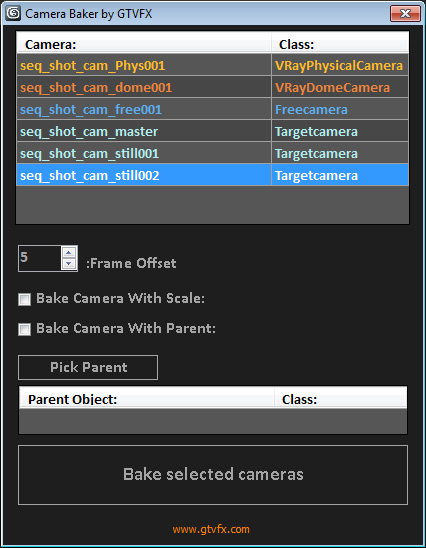The width and height of the screenshot is (426, 548).
Task: Sort by the Camera column header
Action: [x=144, y=43]
